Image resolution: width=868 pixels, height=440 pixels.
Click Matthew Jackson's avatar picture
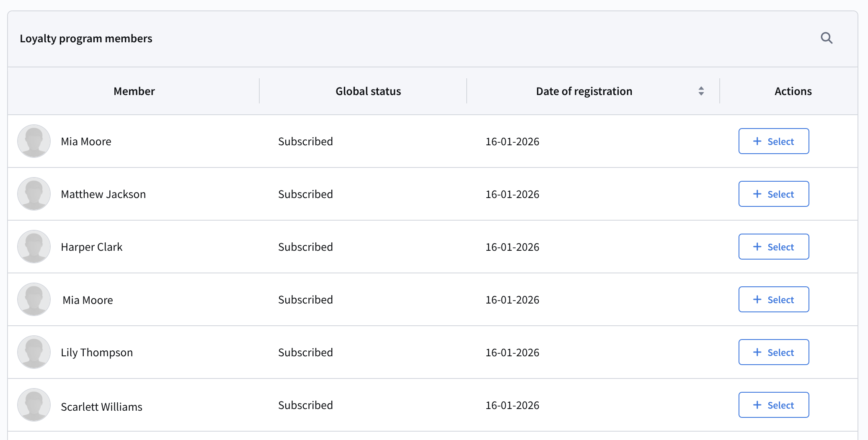[34, 194]
